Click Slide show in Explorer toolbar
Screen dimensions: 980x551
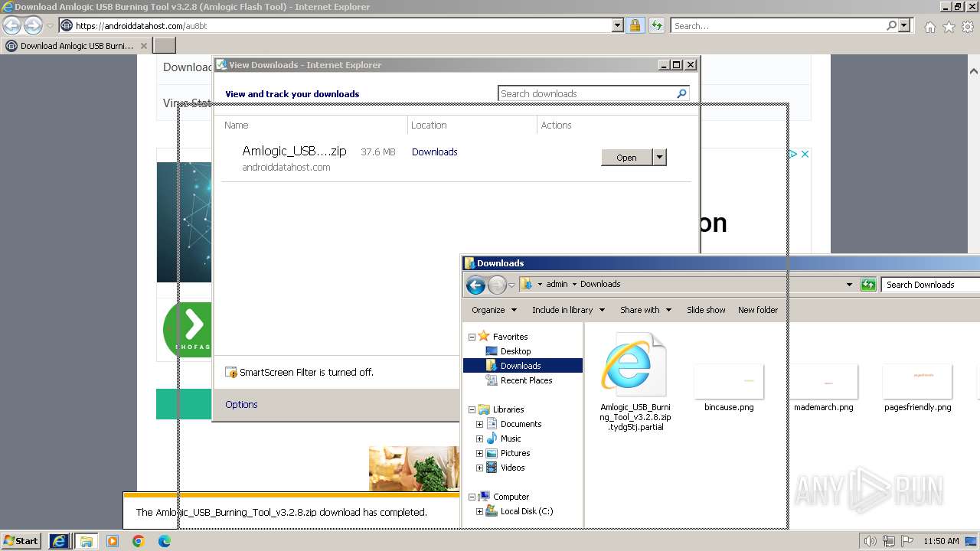[x=706, y=310]
